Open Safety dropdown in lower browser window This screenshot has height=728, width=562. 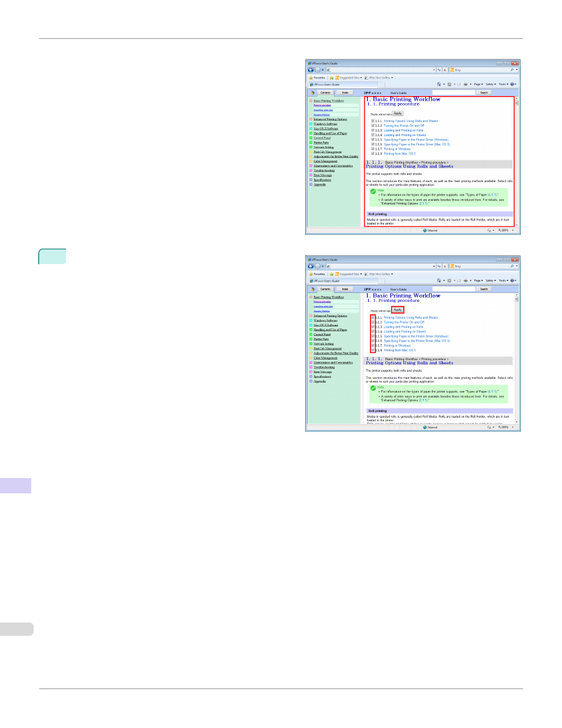point(491,281)
